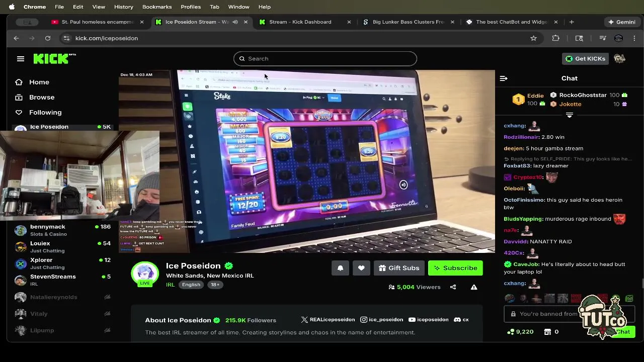Open cx Discord link
This screenshot has height=362, width=644.
(461, 320)
